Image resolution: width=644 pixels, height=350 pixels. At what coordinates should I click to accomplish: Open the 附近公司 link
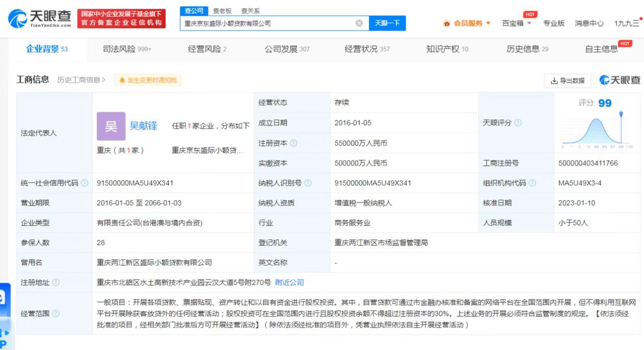click(289, 283)
